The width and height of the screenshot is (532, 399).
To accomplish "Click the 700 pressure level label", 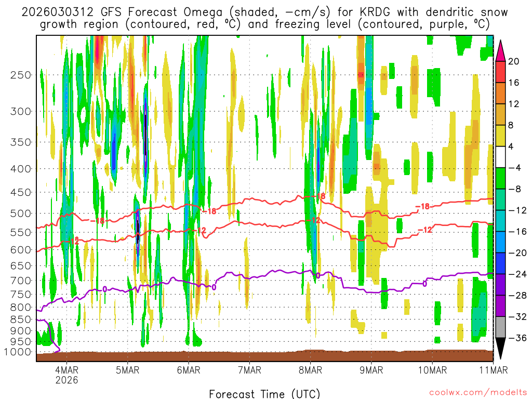I will [x=21, y=281].
